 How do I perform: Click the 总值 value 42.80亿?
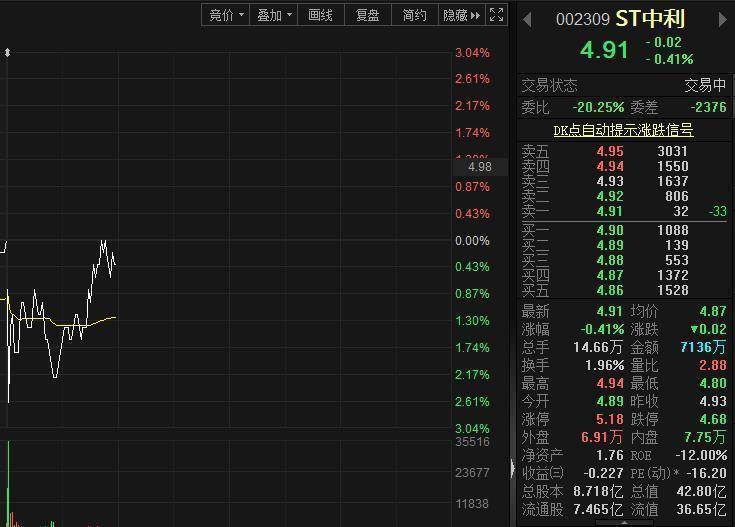(x=702, y=491)
